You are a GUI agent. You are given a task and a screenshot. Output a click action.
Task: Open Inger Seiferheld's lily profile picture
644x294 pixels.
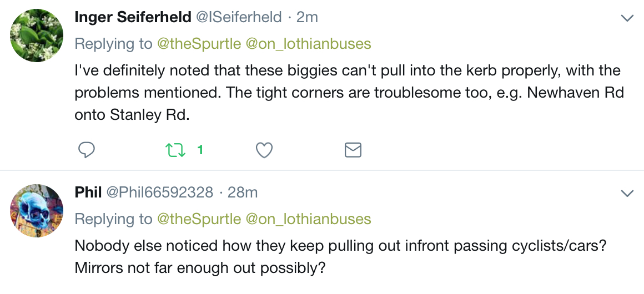37,36
